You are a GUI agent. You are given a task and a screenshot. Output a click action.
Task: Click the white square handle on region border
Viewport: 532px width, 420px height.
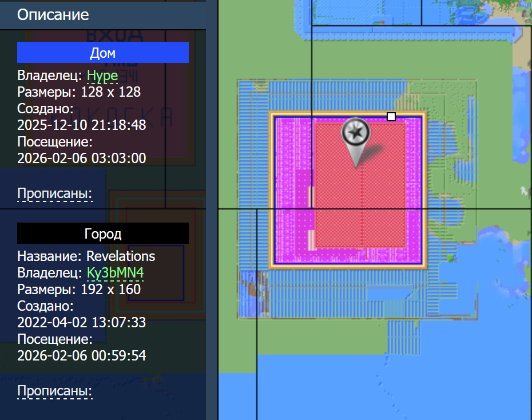pyautogui.click(x=391, y=117)
